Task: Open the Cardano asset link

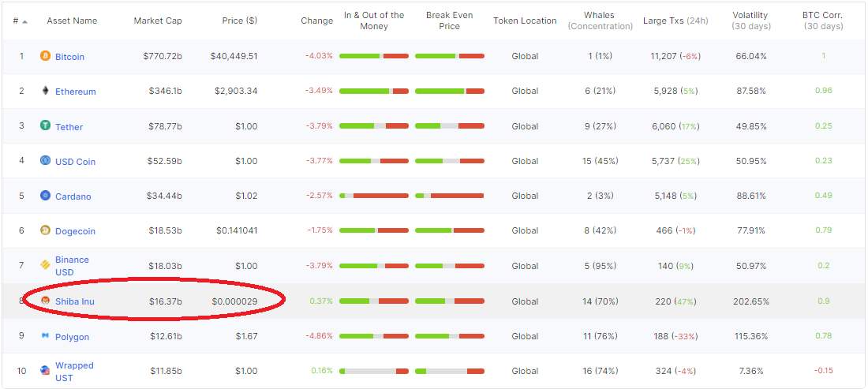Action: click(73, 196)
